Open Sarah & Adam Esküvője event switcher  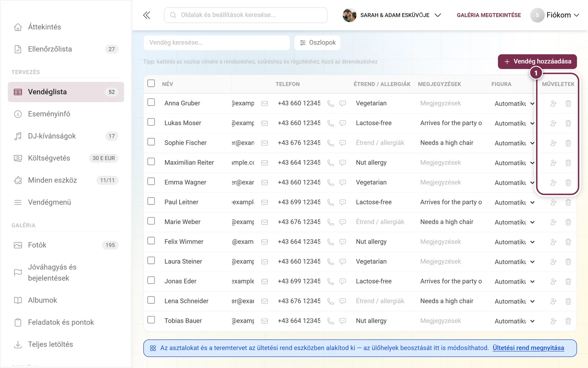392,15
